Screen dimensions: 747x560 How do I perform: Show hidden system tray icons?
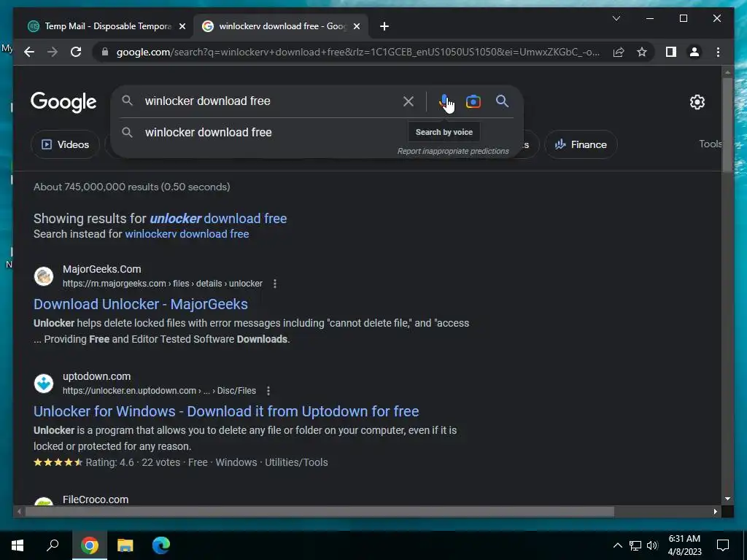click(617, 545)
